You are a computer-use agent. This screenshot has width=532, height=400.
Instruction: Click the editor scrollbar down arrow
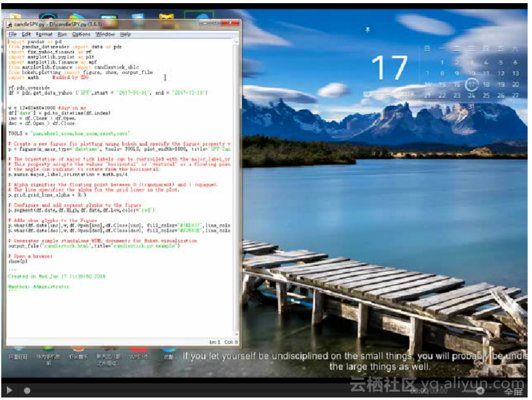(x=236, y=334)
